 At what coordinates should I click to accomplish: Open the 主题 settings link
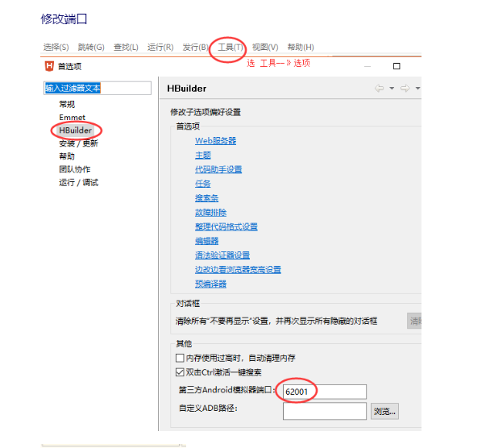click(203, 156)
